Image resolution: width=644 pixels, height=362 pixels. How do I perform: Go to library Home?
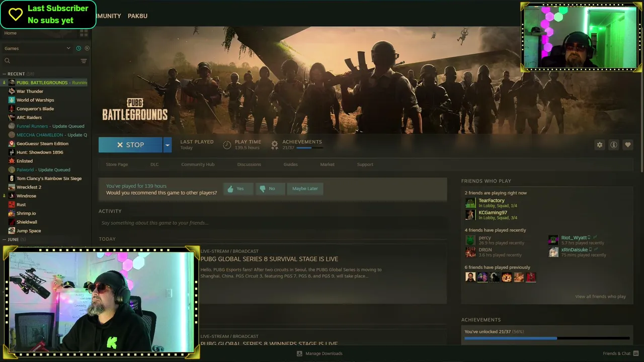click(10, 33)
